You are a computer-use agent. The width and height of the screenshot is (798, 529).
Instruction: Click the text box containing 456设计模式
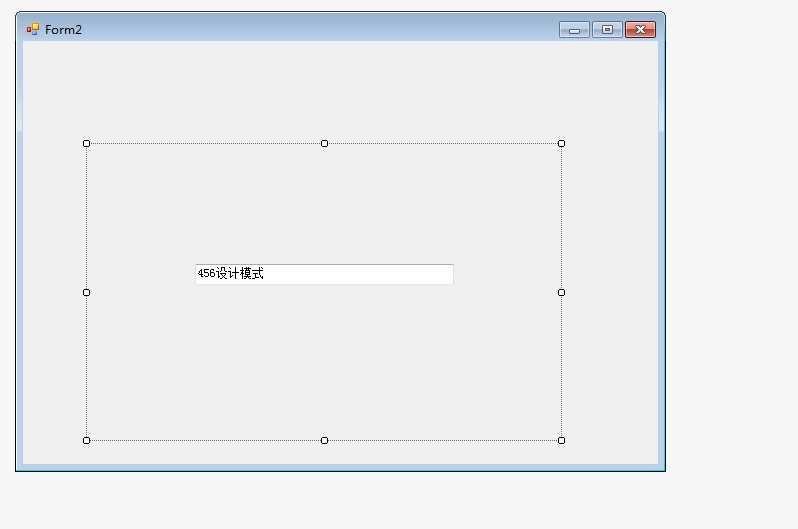[x=324, y=274]
